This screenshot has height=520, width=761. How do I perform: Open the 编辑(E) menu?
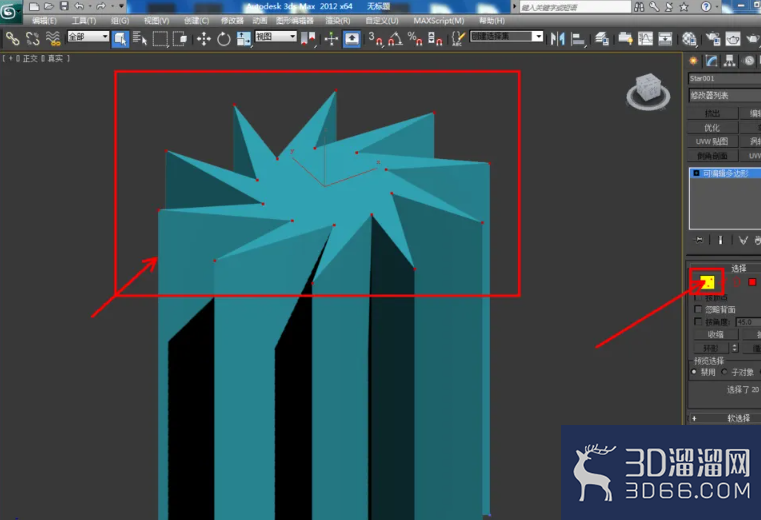click(x=44, y=20)
